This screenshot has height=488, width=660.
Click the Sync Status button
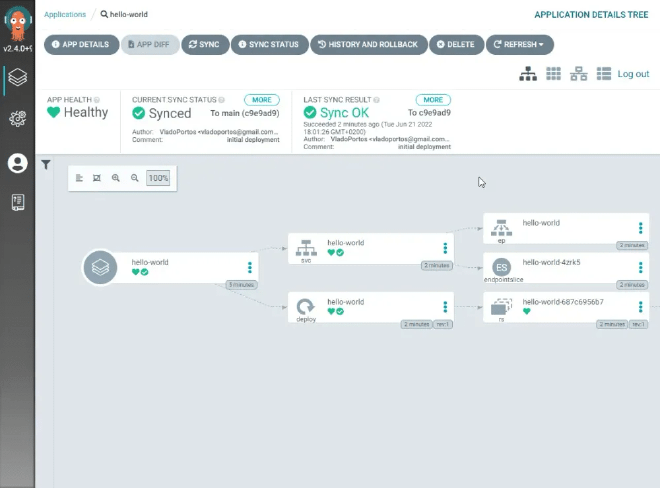pos(269,45)
